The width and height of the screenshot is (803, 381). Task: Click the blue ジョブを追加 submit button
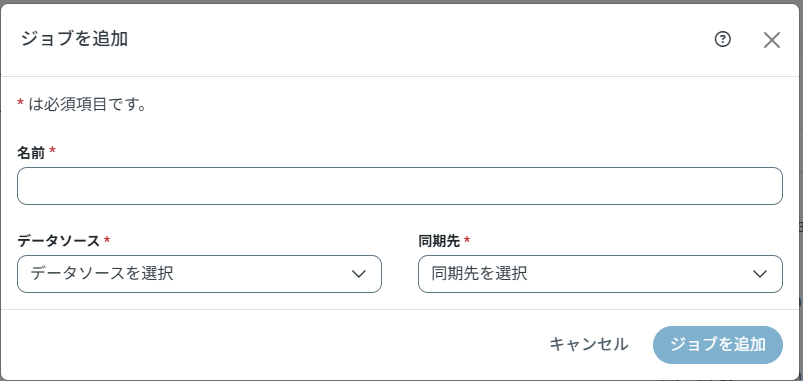(x=718, y=345)
